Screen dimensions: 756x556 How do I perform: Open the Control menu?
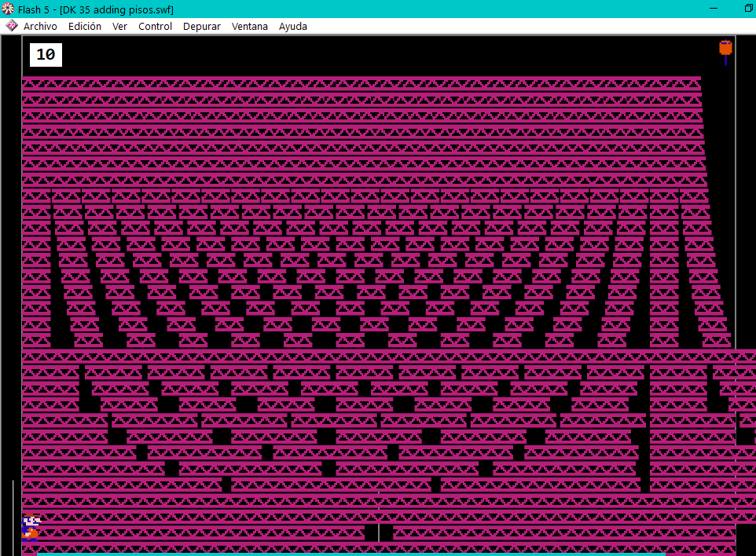tap(155, 27)
